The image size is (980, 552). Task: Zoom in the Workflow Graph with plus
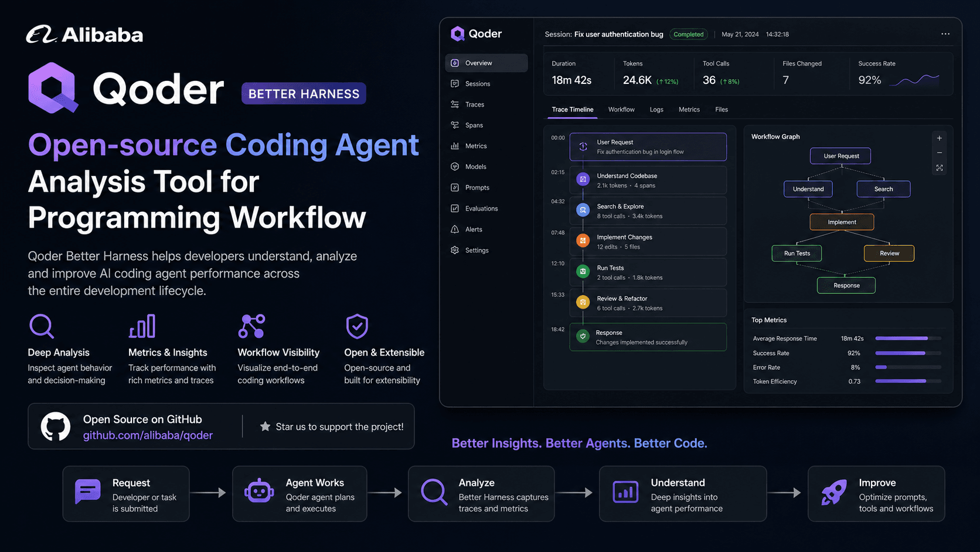point(940,138)
